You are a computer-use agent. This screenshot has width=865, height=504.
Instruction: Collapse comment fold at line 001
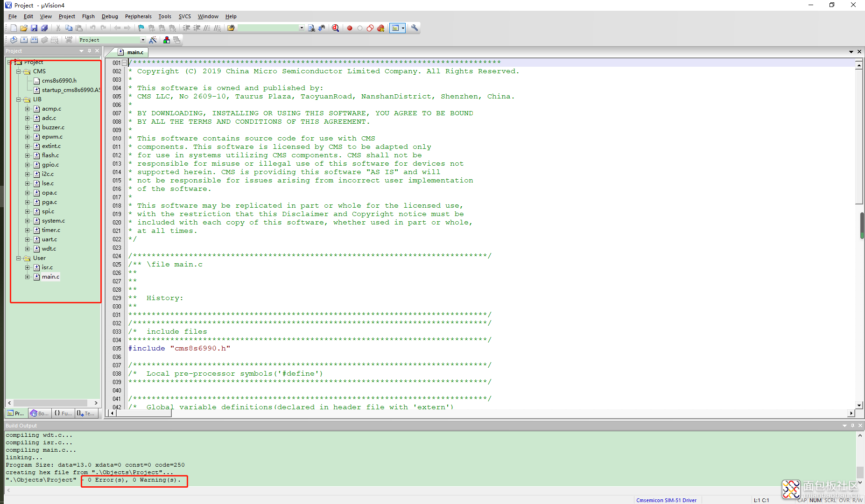[x=125, y=63]
